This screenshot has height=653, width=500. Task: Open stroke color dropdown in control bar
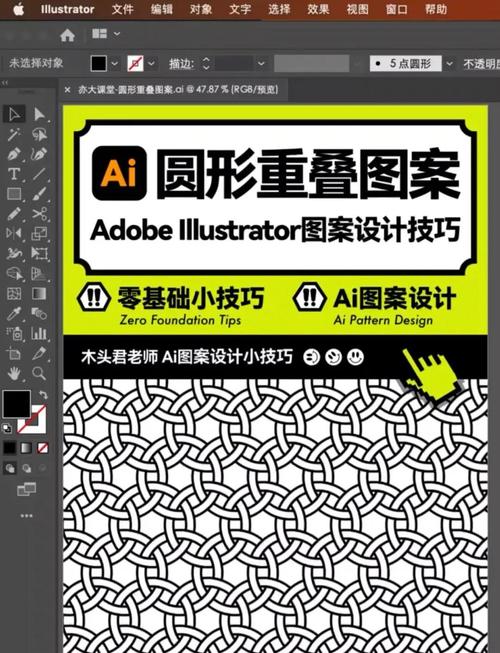click(x=151, y=64)
